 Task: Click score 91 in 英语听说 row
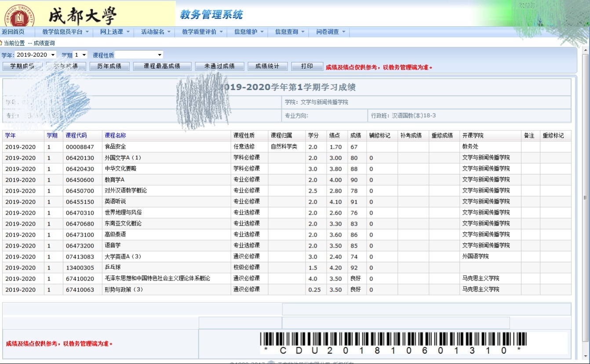point(354,202)
